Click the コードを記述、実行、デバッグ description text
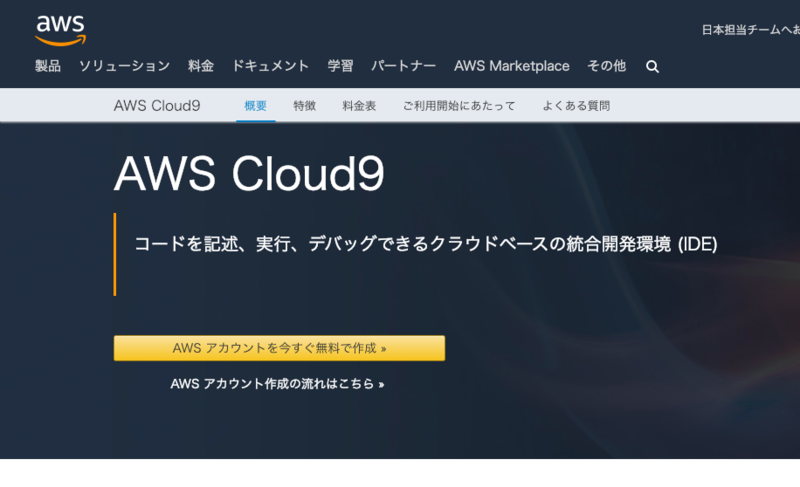The image size is (800, 487). (426, 244)
